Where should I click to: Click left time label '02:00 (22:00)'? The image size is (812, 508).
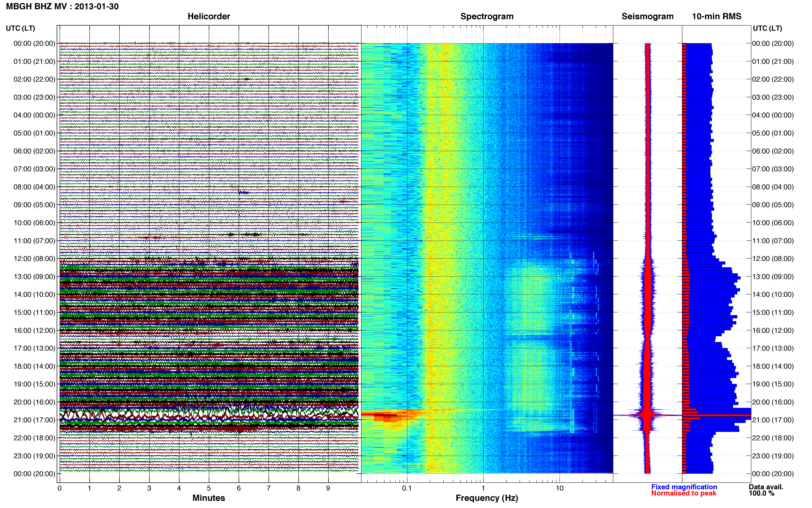(x=34, y=79)
